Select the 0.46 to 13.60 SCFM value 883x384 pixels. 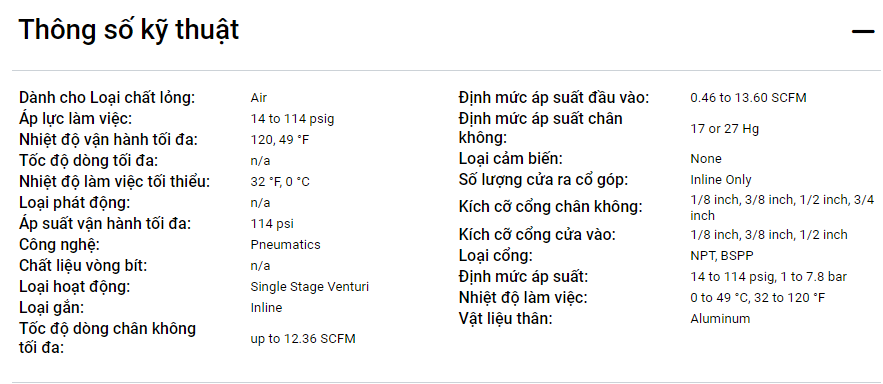[x=748, y=98]
